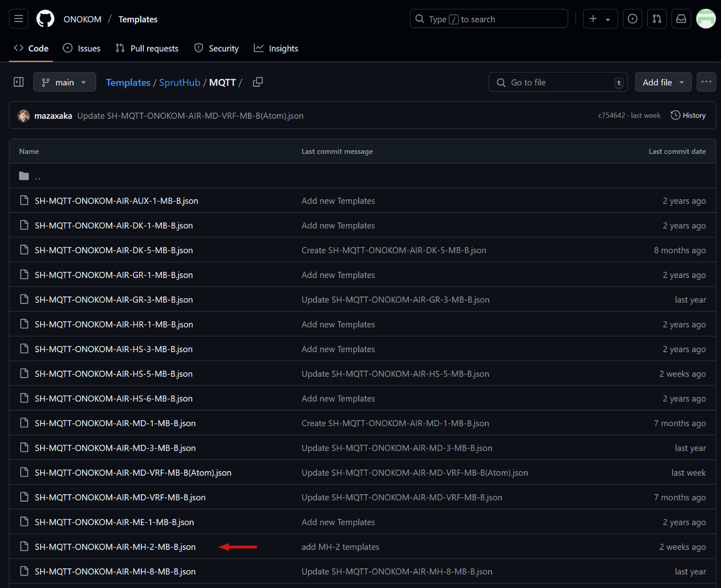Open SH-MQTT-ONOKOM-AIR-MD-1-MB-B.json file
721x588 pixels.
click(115, 423)
